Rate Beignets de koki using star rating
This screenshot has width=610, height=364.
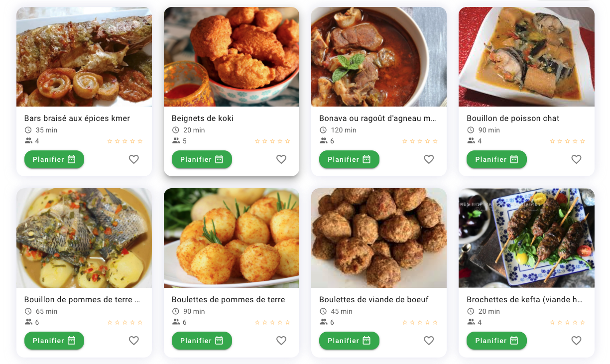[272, 141]
